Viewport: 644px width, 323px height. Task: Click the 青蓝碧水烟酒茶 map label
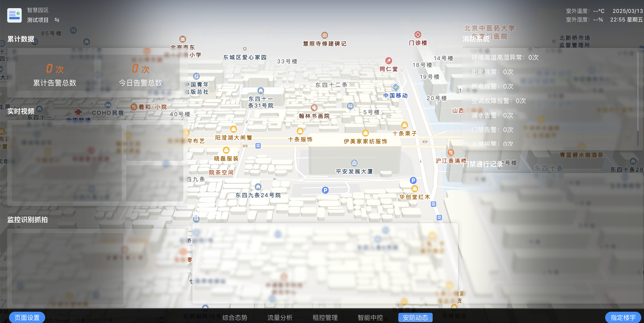point(581,155)
